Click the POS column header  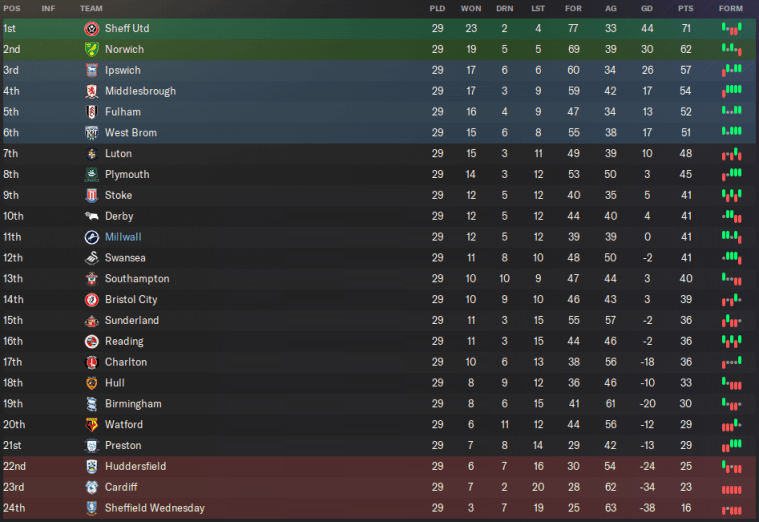(12, 8)
